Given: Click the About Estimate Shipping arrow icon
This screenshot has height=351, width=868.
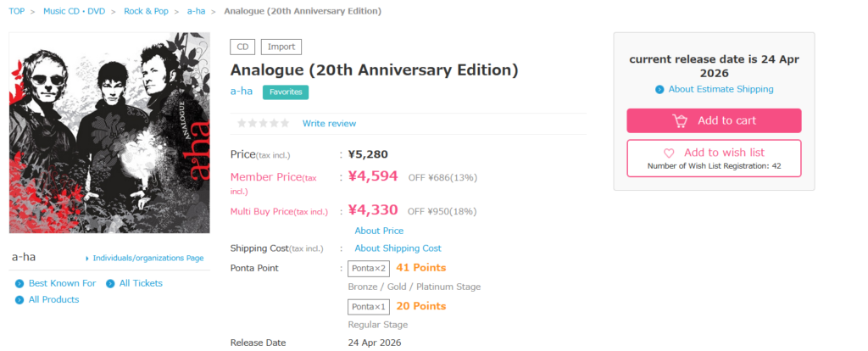Looking at the screenshot, I should pos(659,90).
